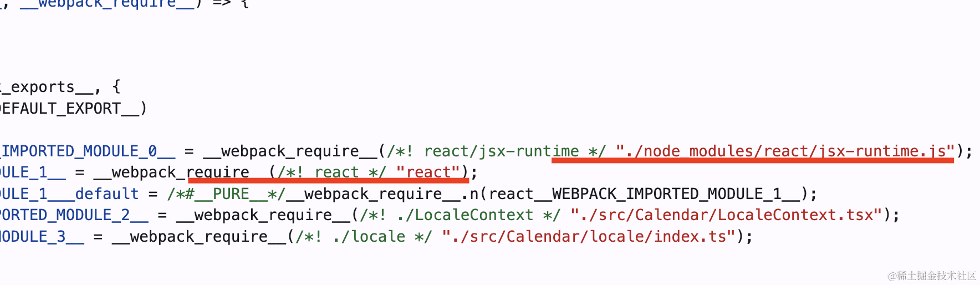Screen dimensions: 980x285
Task: Click __webpack_require__ call on LocaleContext line
Action: click(x=263, y=215)
